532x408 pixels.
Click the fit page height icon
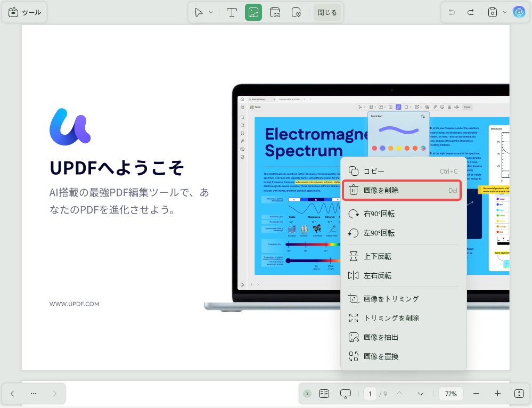(x=519, y=394)
